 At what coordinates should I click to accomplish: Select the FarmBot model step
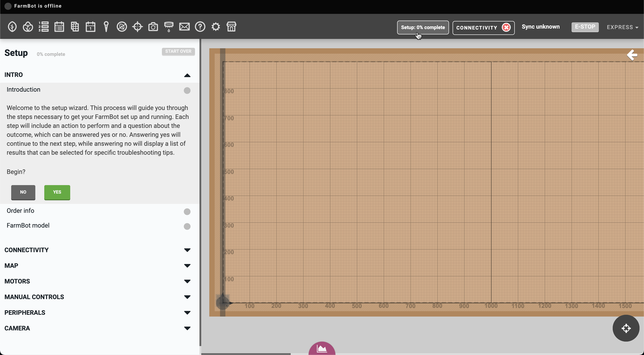click(x=28, y=226)
